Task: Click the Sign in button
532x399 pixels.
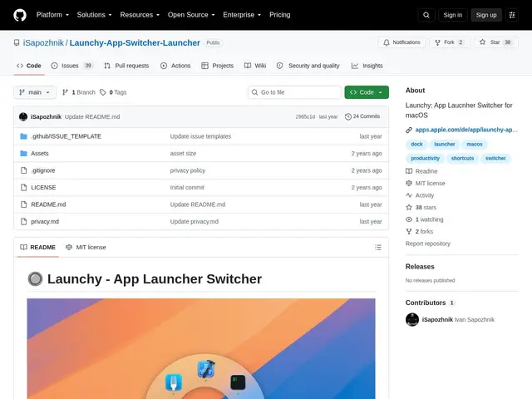Action: 452,15
